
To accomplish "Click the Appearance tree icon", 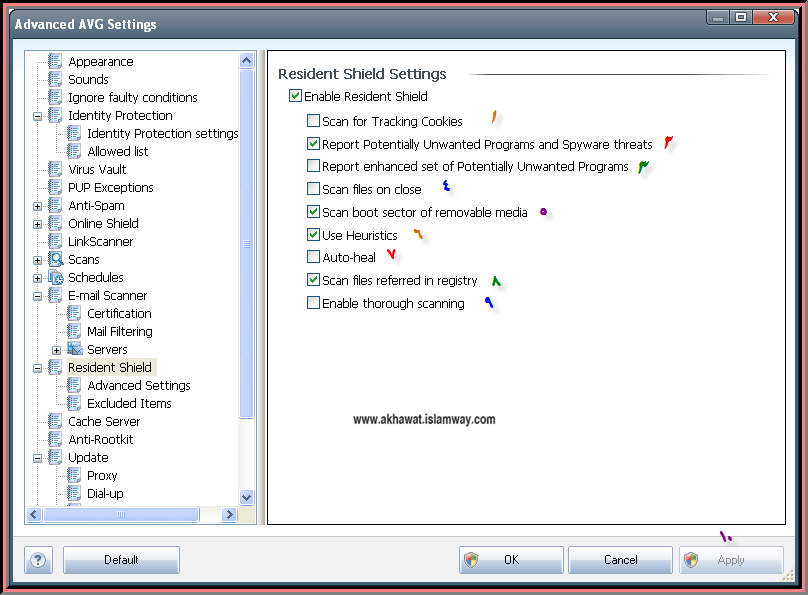I will click(55, 61).
